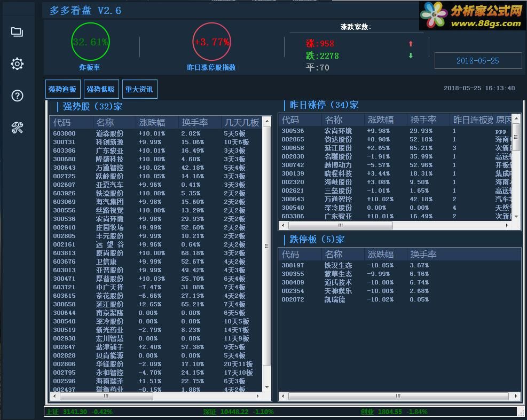The image size is (527, 420).
Task: Click down arrow of 强势股 vertical scrollbar
Action: pos(267,387)
